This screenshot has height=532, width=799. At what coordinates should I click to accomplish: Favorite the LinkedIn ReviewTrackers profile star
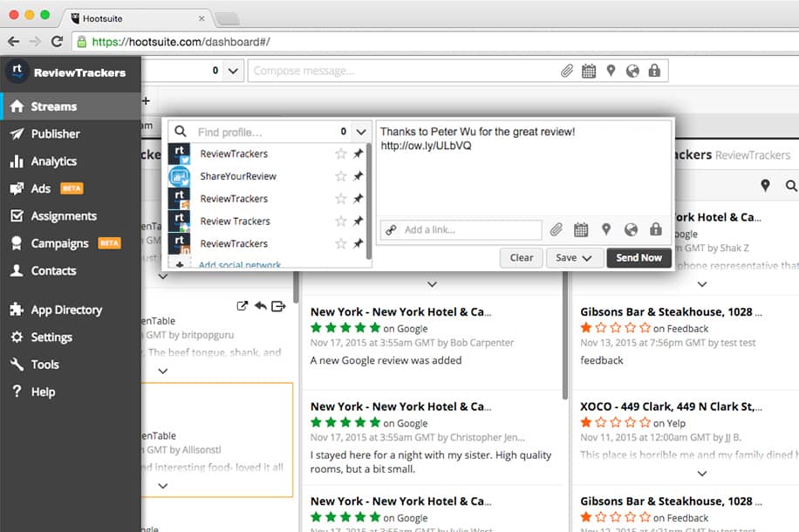tap(341, 243)
